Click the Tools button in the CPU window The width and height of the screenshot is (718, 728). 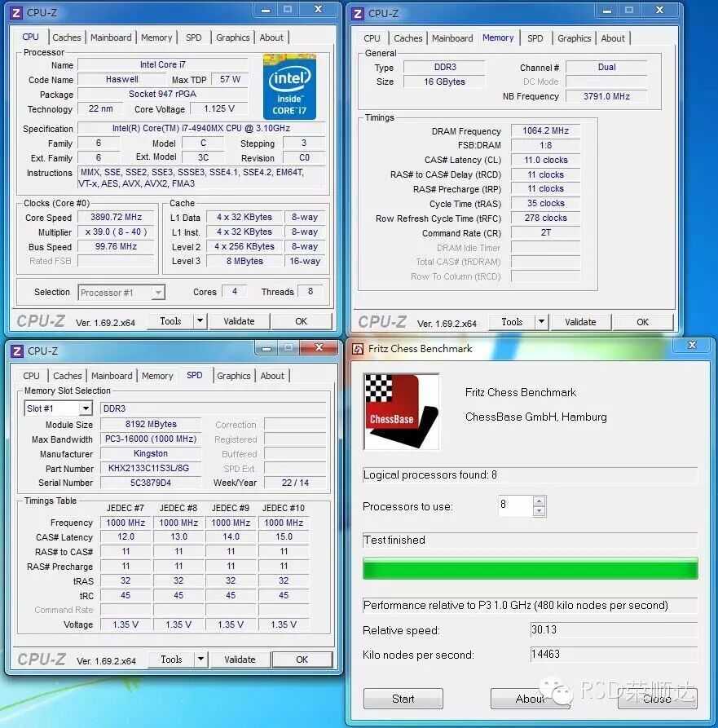coord(170,321)
